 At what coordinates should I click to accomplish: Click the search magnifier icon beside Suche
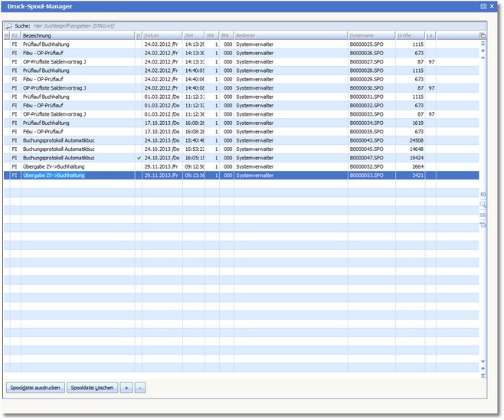(9, 26)
